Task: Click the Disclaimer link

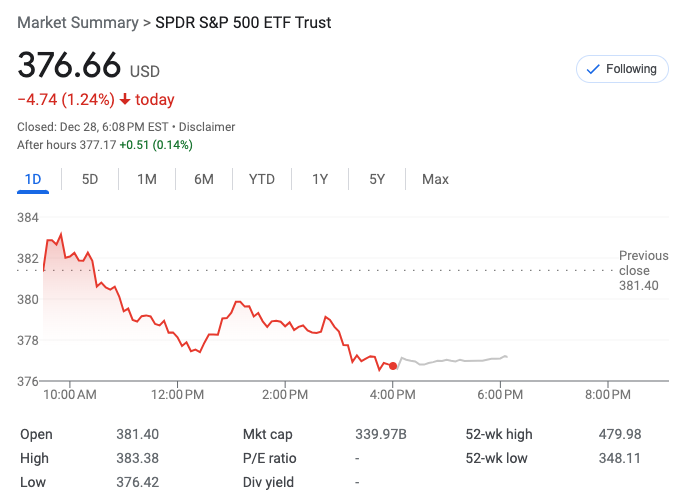Action: click(207, 127)
